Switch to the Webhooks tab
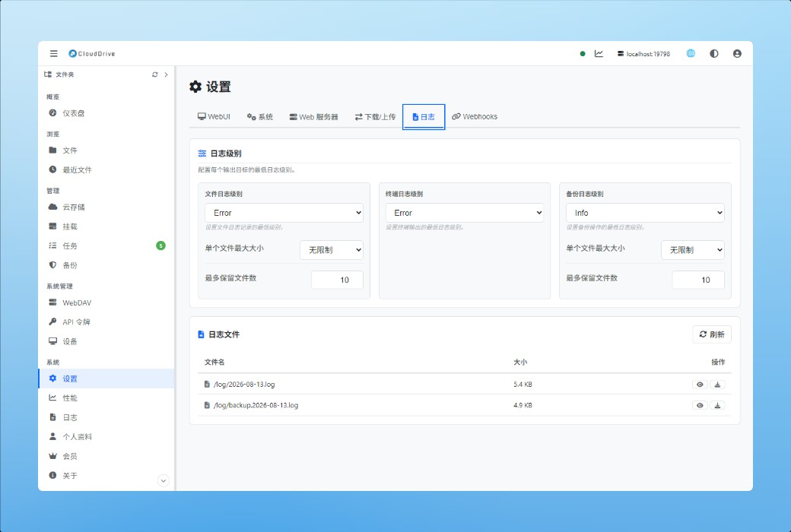The image size is (791, 532). click(475, 116)
